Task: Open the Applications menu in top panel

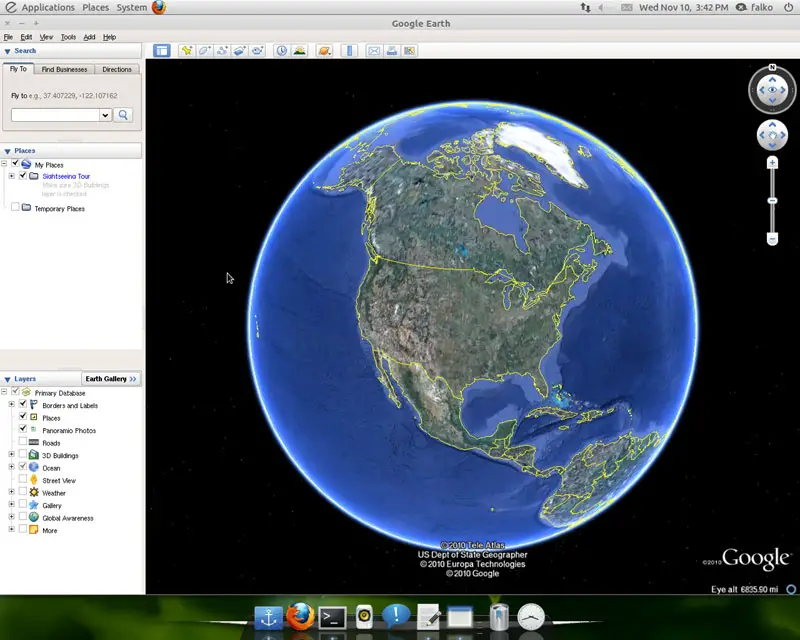Action: tap(48, 8)
